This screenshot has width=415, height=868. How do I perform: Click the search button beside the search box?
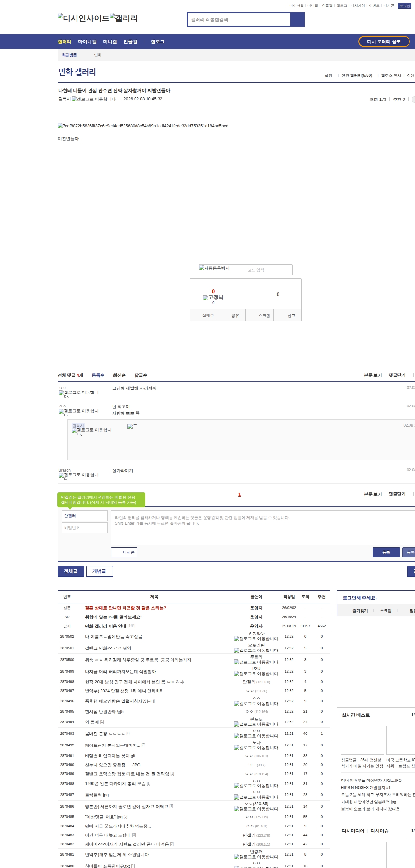click(x=297, y=19)
